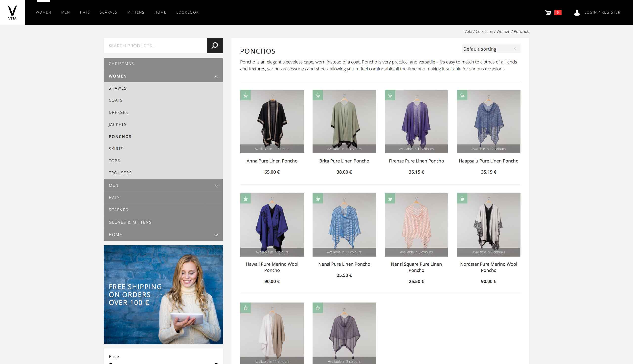Add Haapsalu Pure Linen Poncho to cart

point(462,95)
